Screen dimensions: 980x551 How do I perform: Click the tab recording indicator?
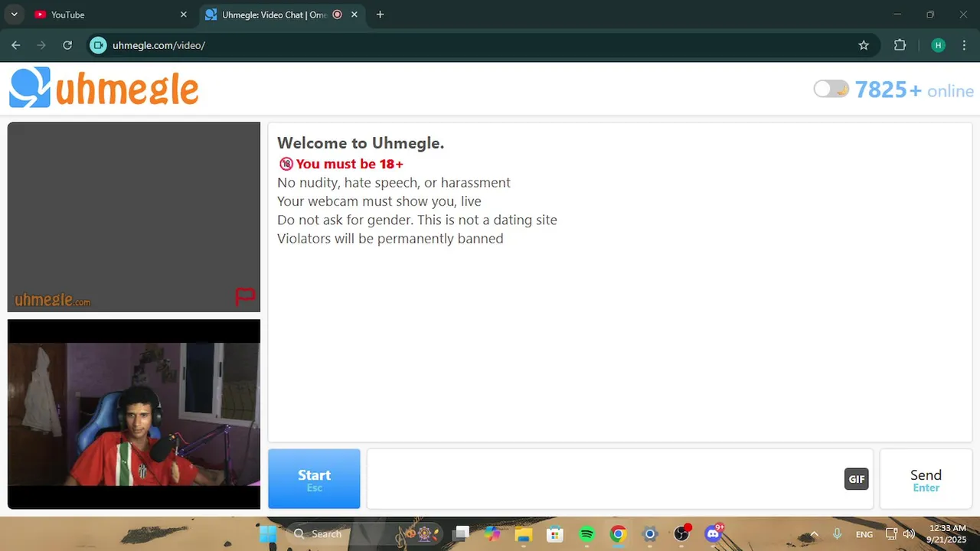tap(337, 15)
